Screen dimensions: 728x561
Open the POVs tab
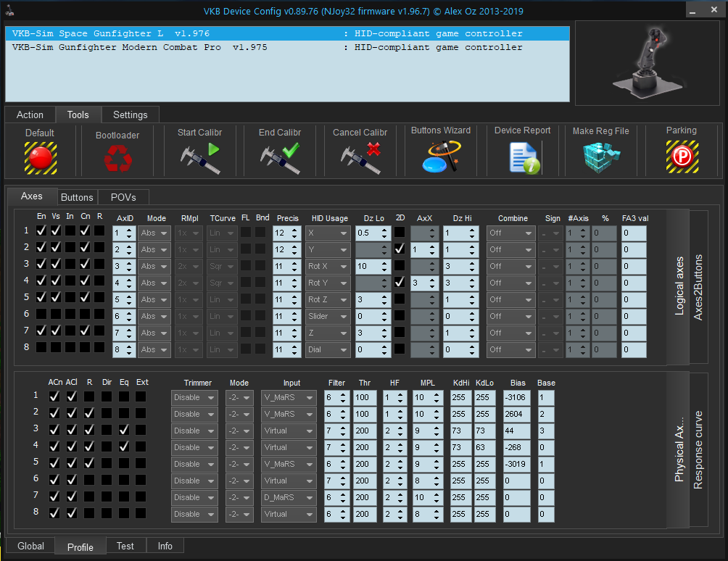pyautogui.click(x=123, y=197)
